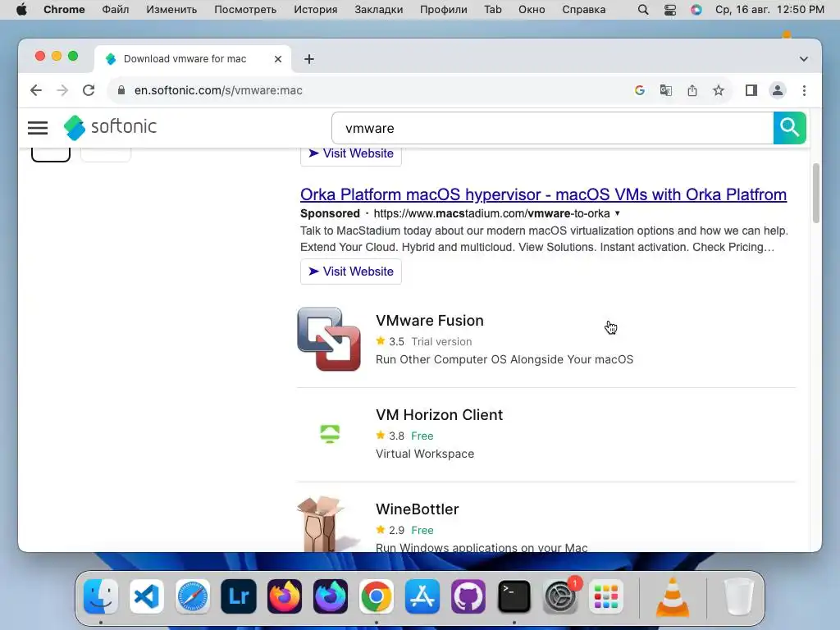Image resolution: width=840 pixels, height=630 pixels.
Task: Click Chrome icon in the Dock
Action: pos(376,596)
